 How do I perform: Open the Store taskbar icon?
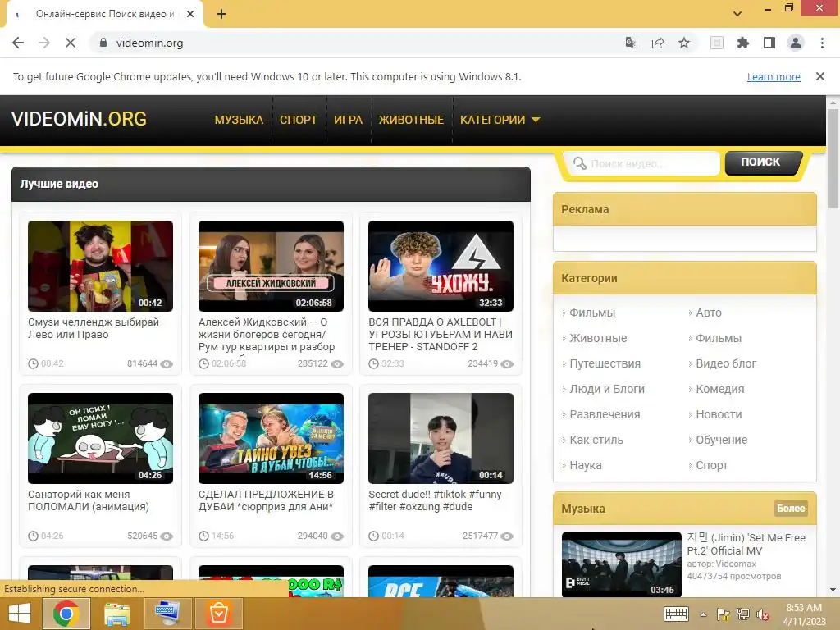click(x=219, y=614)
